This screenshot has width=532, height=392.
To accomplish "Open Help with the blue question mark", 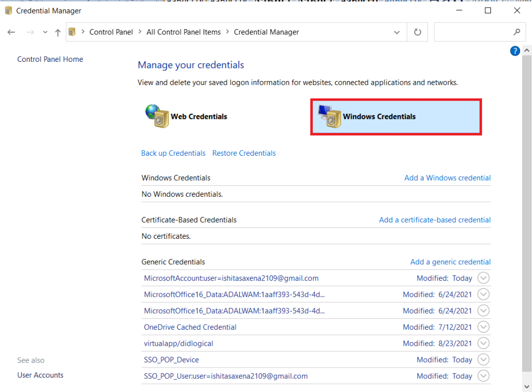I will [515, 51].
